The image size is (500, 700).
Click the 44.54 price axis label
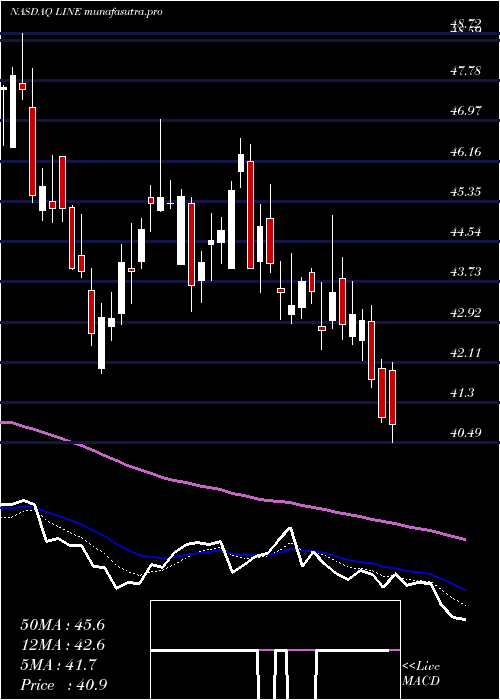point(466,232)
